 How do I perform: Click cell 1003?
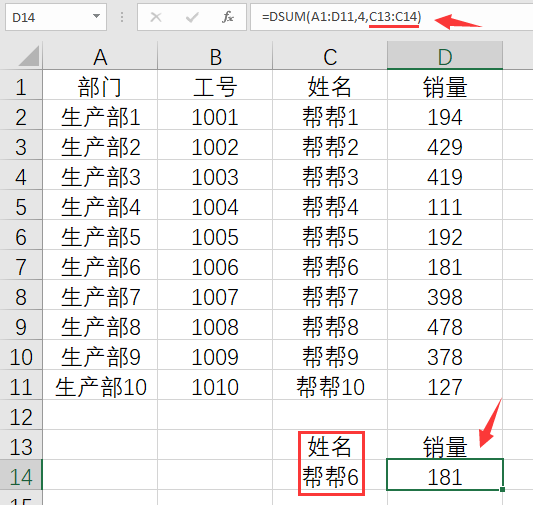click(215, 175)
